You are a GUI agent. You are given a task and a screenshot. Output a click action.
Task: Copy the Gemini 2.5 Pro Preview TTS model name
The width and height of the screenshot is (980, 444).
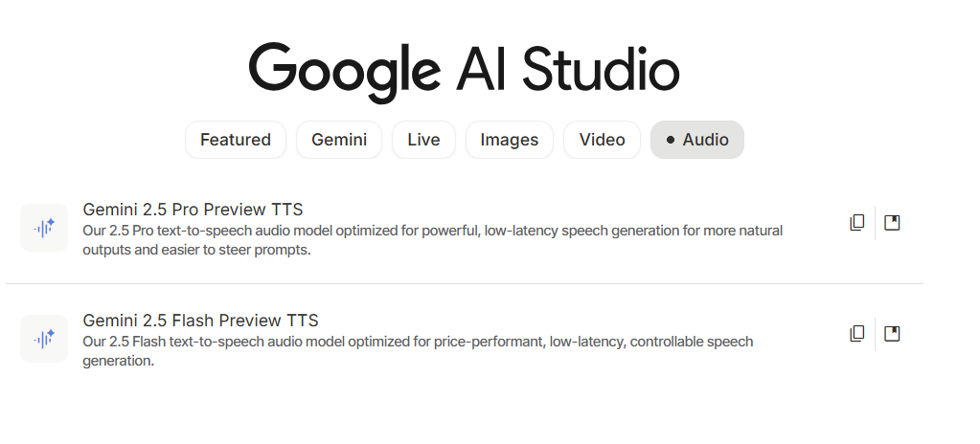856,223
